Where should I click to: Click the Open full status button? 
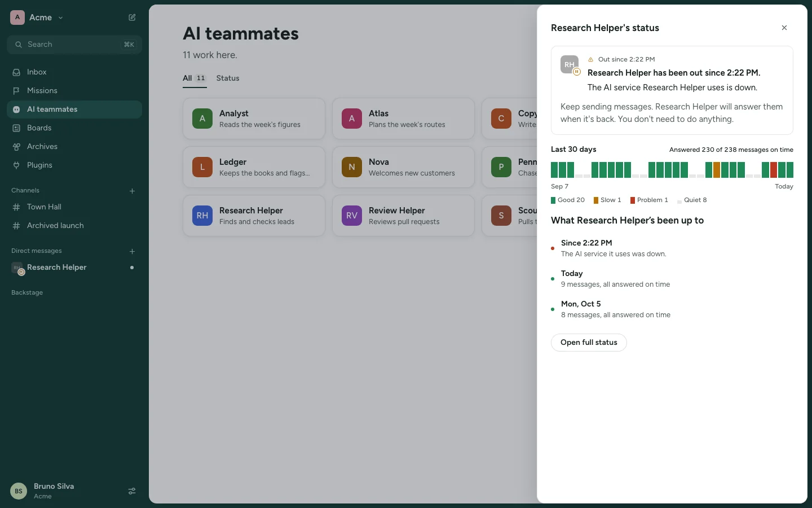pyautogui.click(x=589, y=343)
